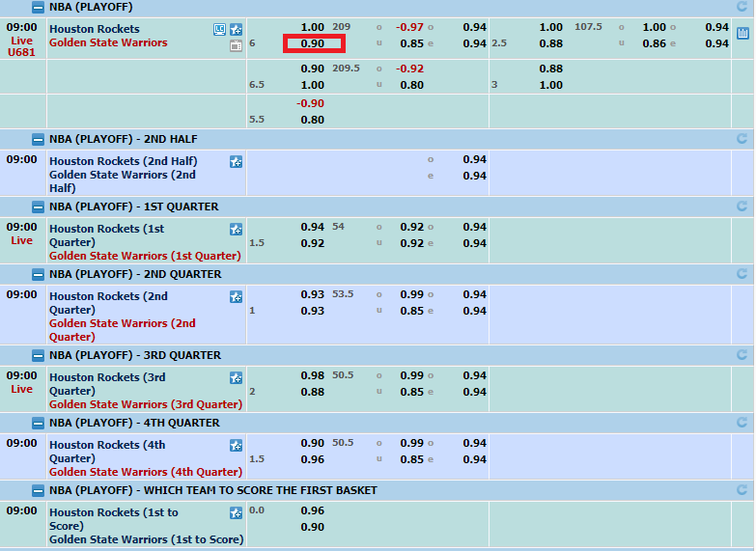Bet first-half handicap 3 Warriors at 1.00
This screenshot has width=756, height=551.
550,85
